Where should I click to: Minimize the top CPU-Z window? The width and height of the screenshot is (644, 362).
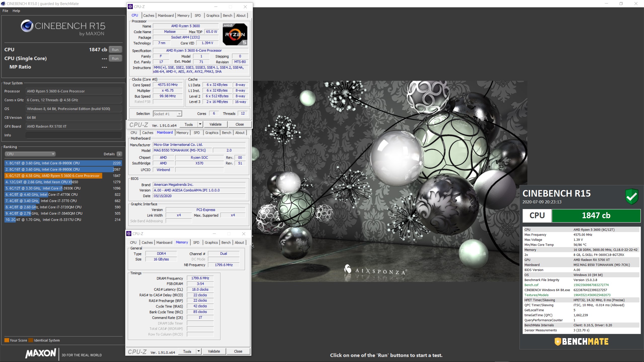[x=216, y=7]
